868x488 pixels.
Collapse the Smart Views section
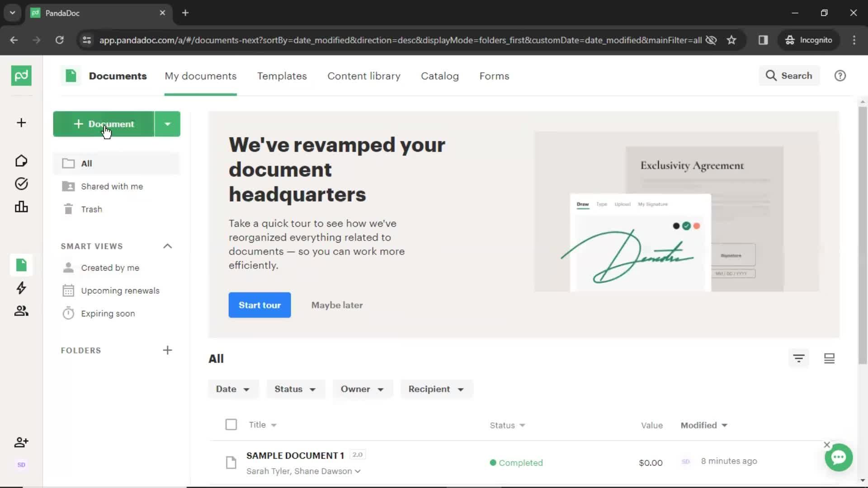coord(168,246)
